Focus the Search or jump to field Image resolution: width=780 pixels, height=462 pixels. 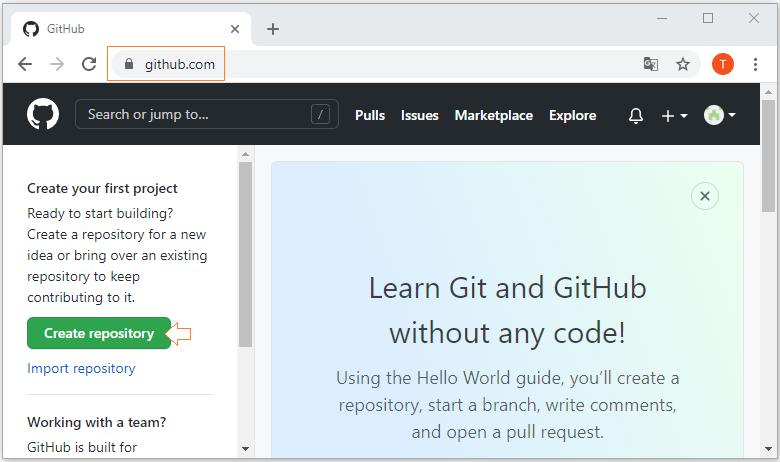(x=207, y=114)
